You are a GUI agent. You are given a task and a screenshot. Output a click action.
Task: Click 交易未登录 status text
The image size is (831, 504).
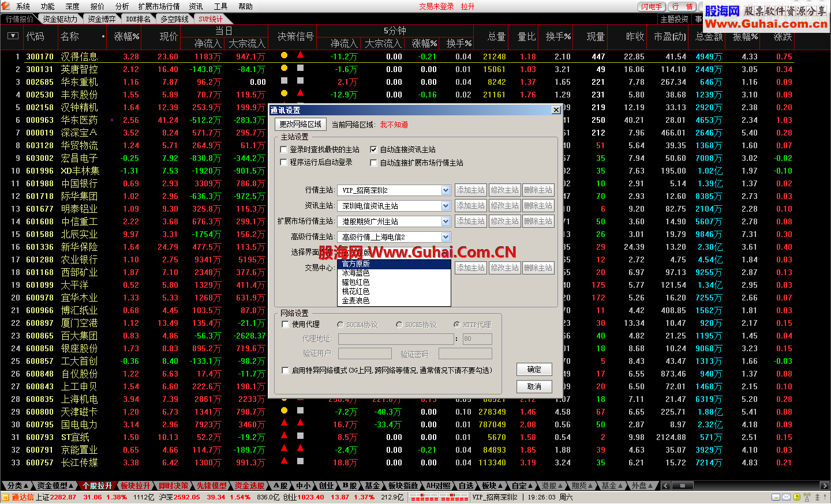[436, 6]
